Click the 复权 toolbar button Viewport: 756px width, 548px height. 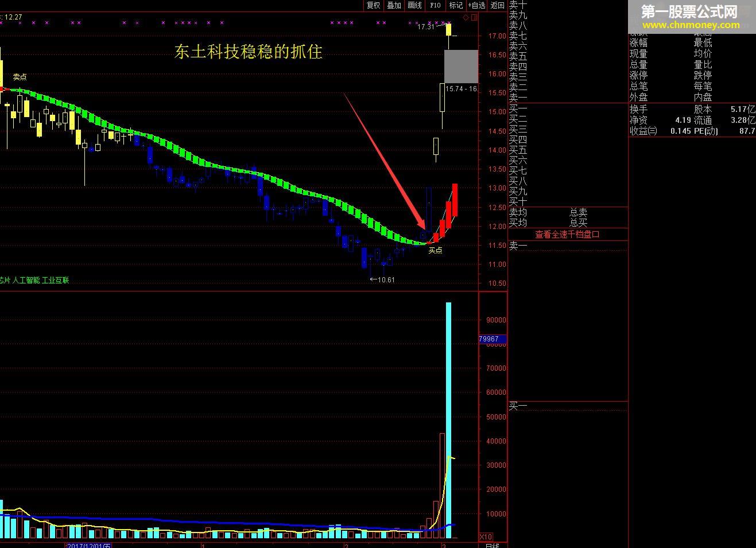pos(373,5)
